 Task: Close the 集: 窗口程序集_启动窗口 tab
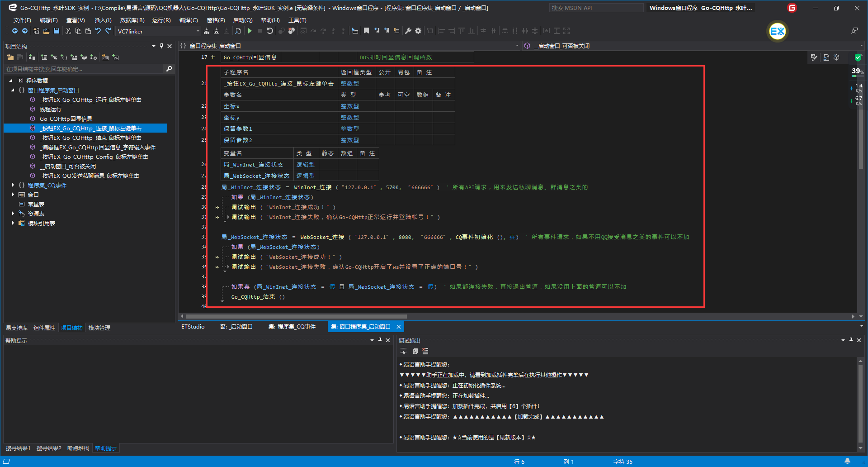[x=399, y=327]
